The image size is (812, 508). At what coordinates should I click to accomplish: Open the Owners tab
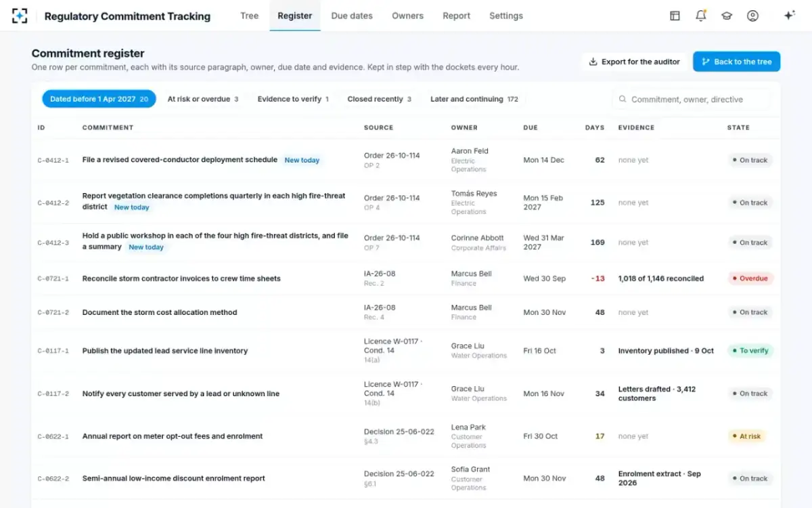point(407,16)
